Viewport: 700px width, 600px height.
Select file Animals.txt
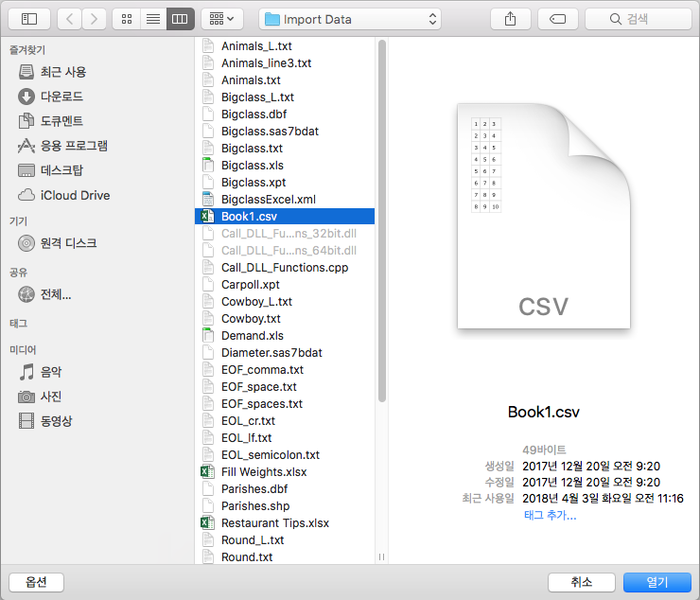click(x=285, y=80)
